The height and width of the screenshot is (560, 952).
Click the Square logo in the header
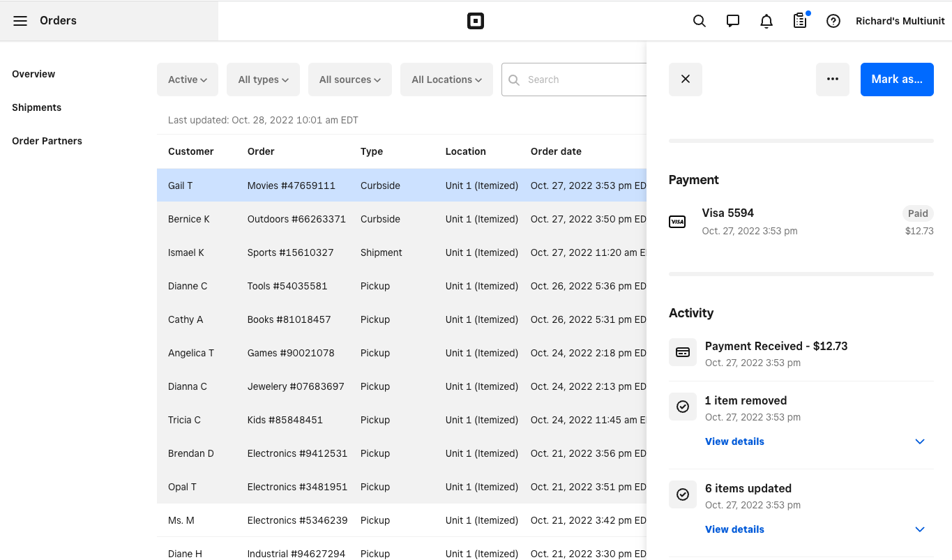[476, 20]
